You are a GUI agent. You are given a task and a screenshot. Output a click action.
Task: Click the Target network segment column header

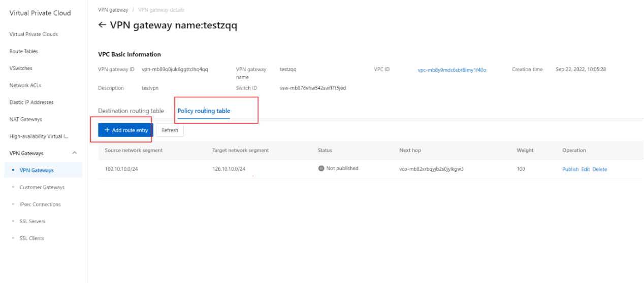(241, 151)
